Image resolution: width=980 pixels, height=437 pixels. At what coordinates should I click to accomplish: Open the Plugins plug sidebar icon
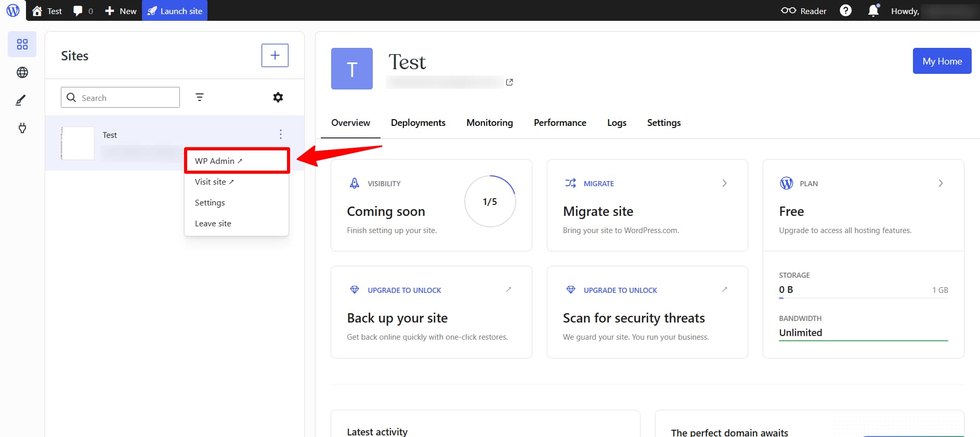(22, 128)
